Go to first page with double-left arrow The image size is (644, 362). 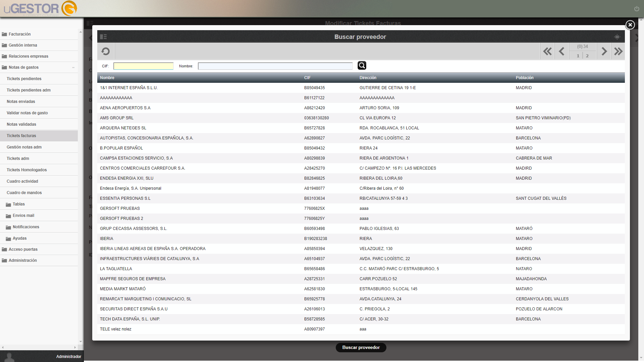coord(547,51)
